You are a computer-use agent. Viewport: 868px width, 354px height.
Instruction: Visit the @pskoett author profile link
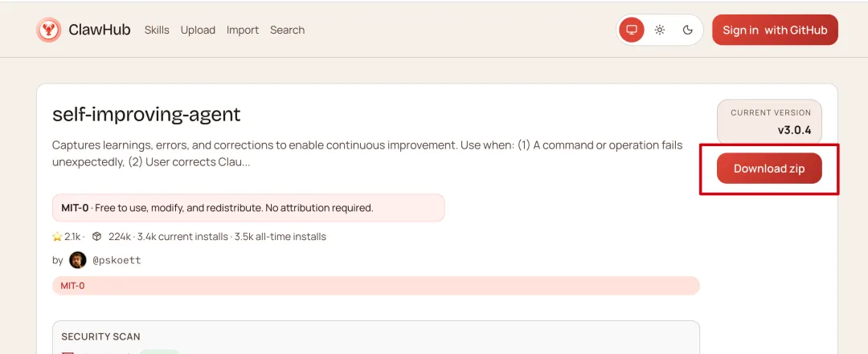click(117, 261)
